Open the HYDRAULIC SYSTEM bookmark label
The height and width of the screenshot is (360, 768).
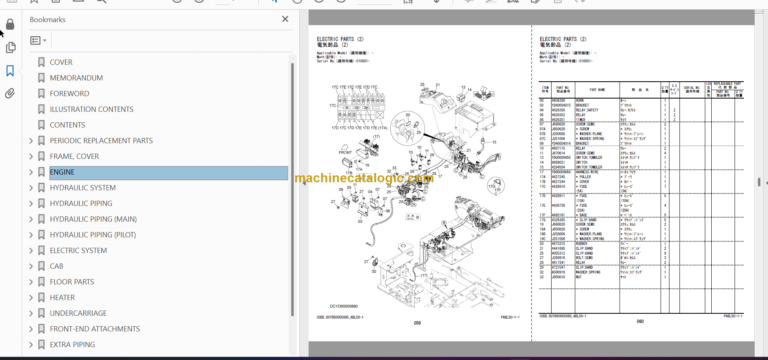82,188
